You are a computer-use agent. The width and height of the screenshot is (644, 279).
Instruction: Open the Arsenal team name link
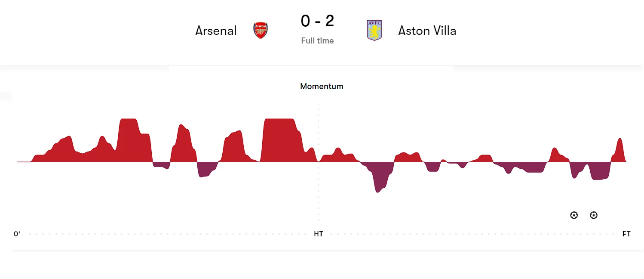click(x=216, y=31)
